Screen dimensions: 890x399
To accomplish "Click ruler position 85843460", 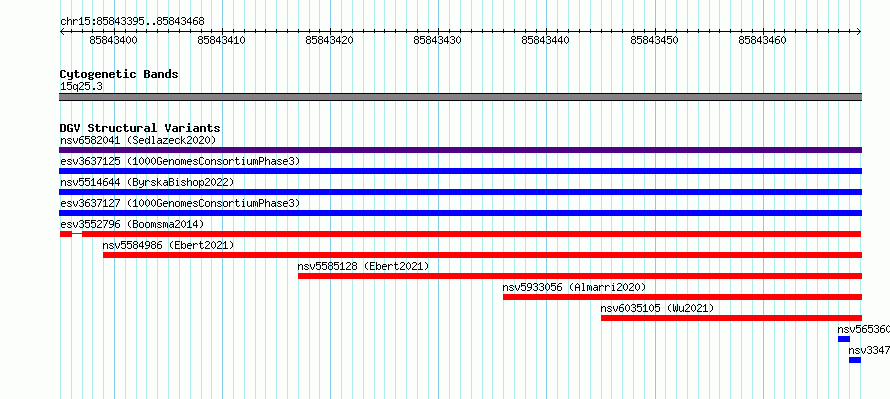I will click(x=762, y=40).
